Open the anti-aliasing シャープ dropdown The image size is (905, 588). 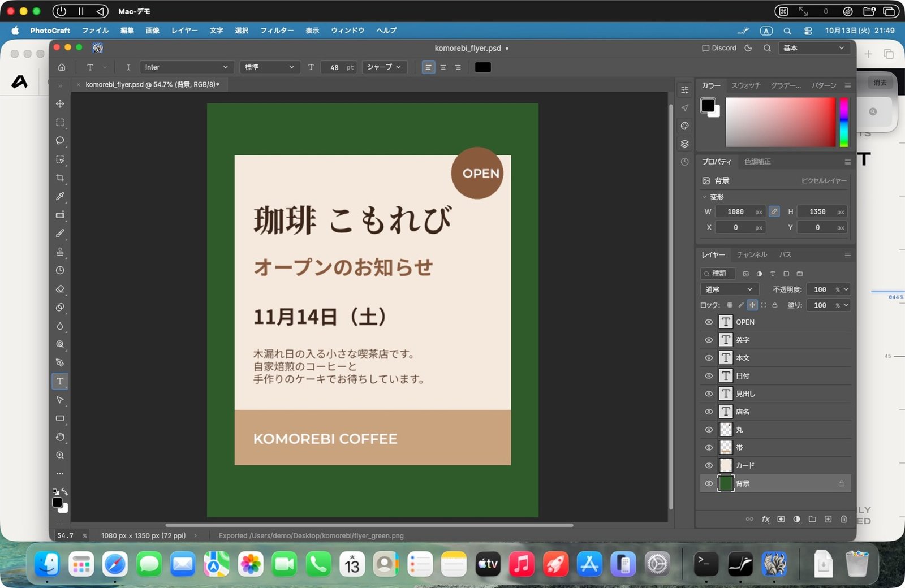tap(385, 67)
